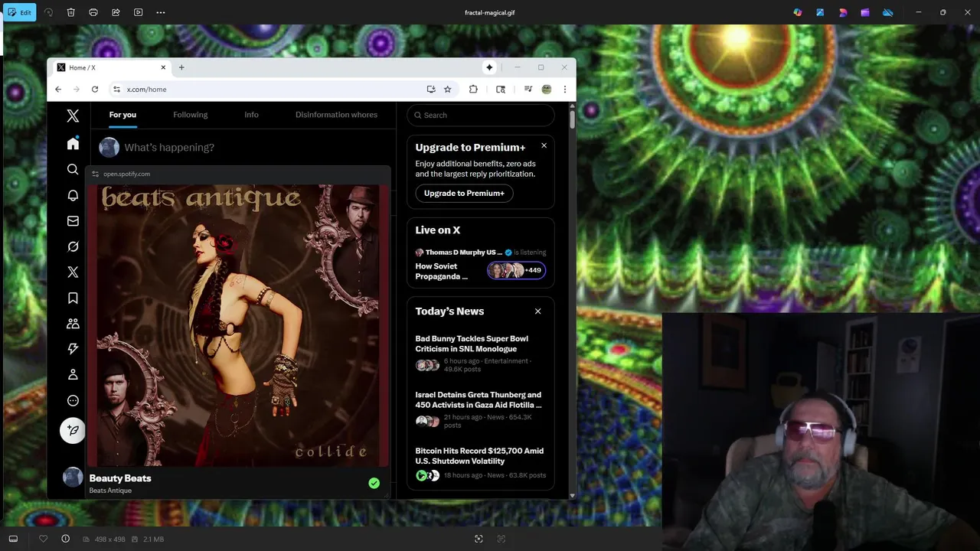Close the Home / X tab
Image resolution: width=980 pixels, height=551 pixels.
pos(163,67)
